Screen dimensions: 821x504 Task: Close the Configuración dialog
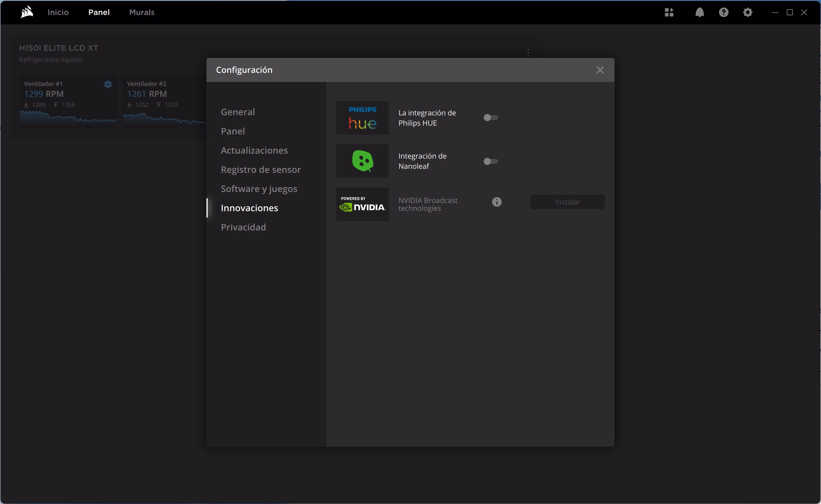600,70
